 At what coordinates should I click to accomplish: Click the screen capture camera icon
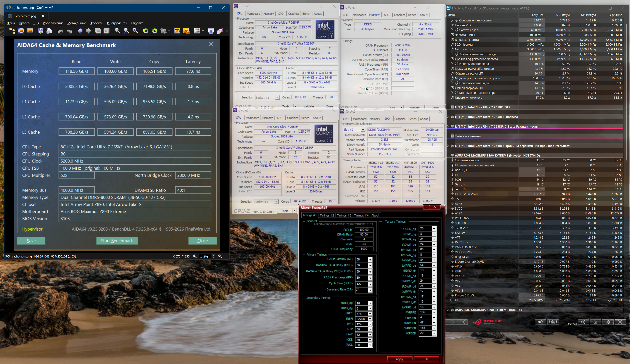coord(211,31)
